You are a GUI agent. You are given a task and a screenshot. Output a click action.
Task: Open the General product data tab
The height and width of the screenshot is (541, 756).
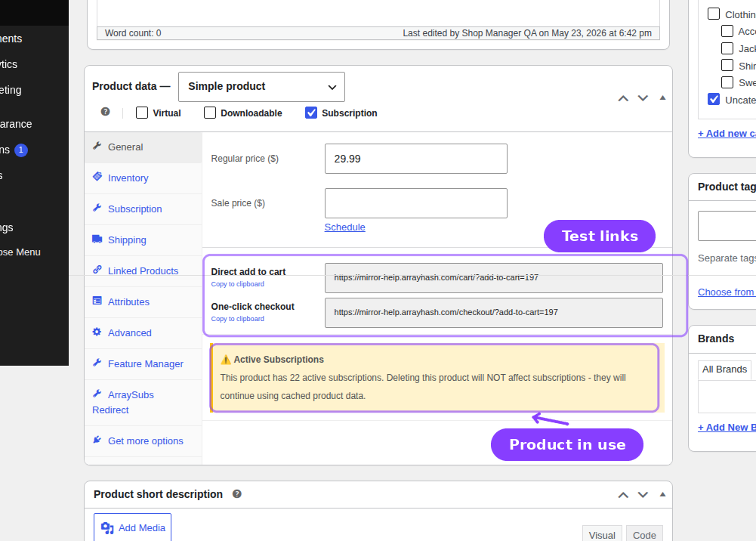tap(143, 147)
